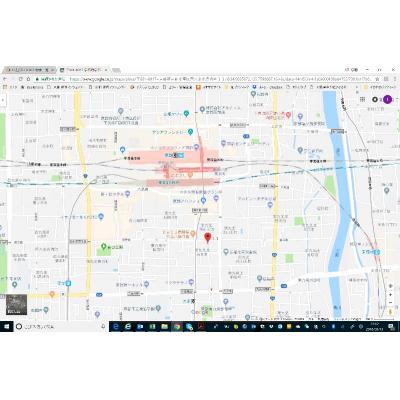Reload the page with the refresh icon

point(20,79)
